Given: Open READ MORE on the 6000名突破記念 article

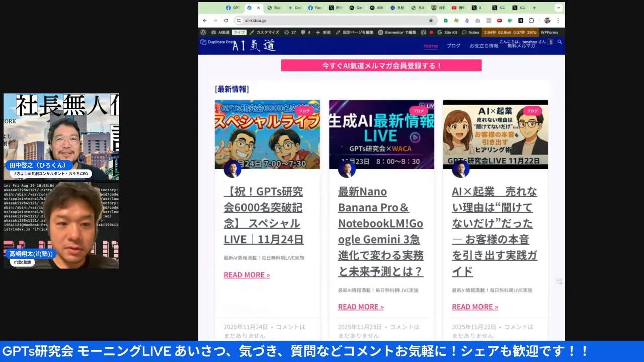Looking at the screenshot, I should [x=247, y=275].
